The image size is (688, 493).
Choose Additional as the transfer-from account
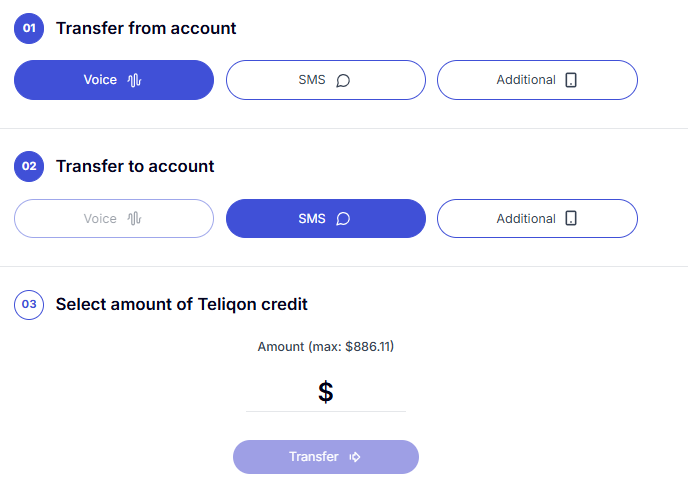(x=536, y=80)
